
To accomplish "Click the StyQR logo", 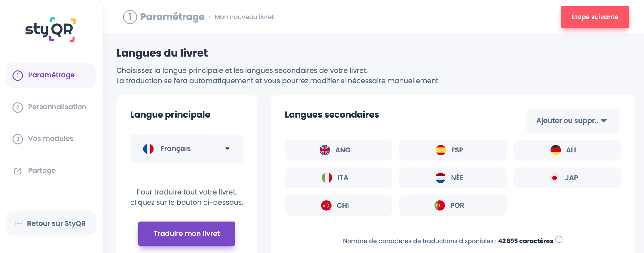I will click(51, 30).
